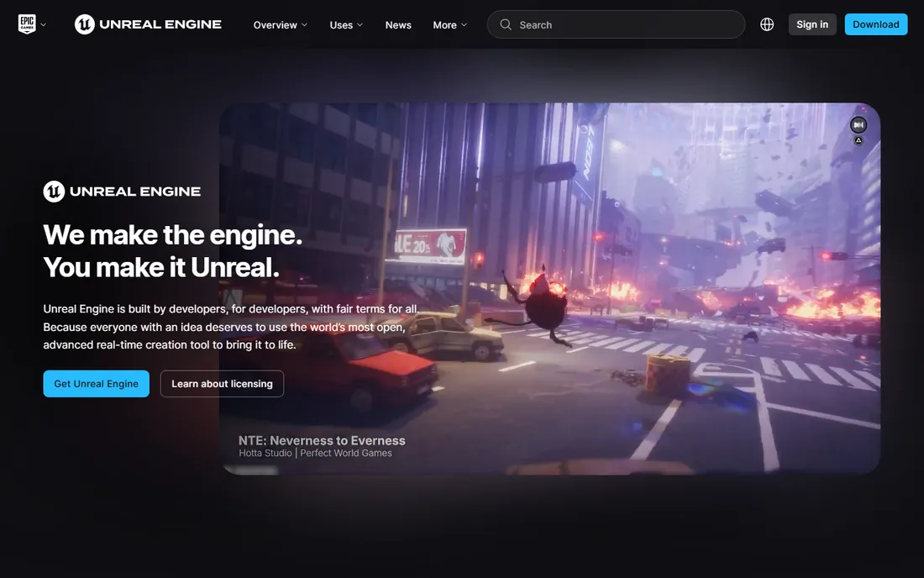Click the Epic Games shield logo
Viewport: 924px width, 578px height.
tap(27, 24)
